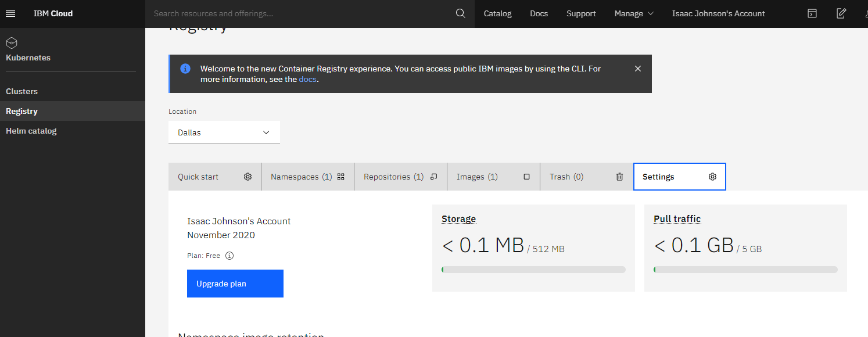Image resolution: width=868 pixels, height=337 pixels.
Task: Open the Docs header link
Action: (539, 13)
